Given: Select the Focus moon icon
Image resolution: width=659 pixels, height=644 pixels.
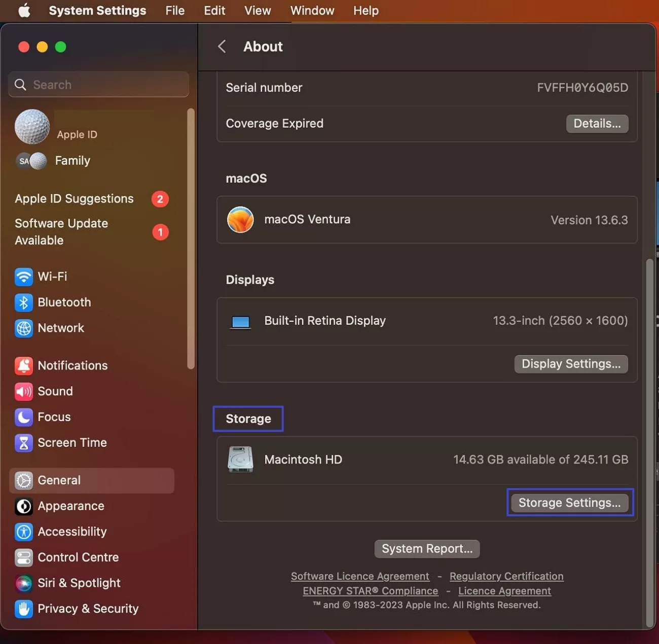Looking at the screenshot, I should point(24,417).
